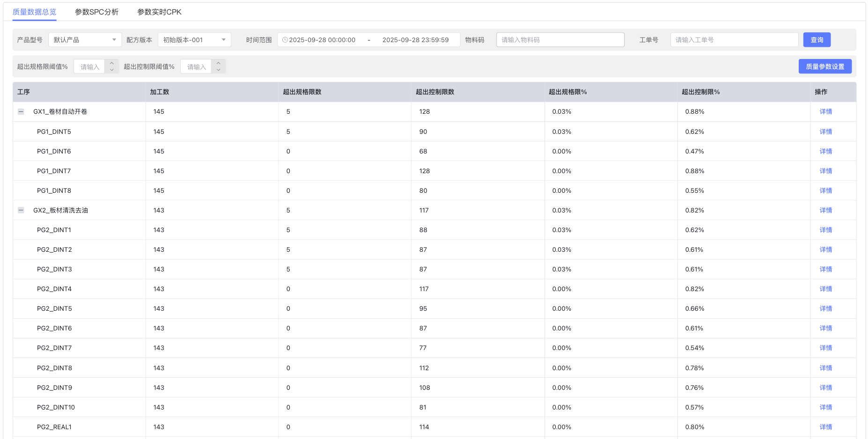Select the 质量数据总览 tab

[x=34, y=12]
